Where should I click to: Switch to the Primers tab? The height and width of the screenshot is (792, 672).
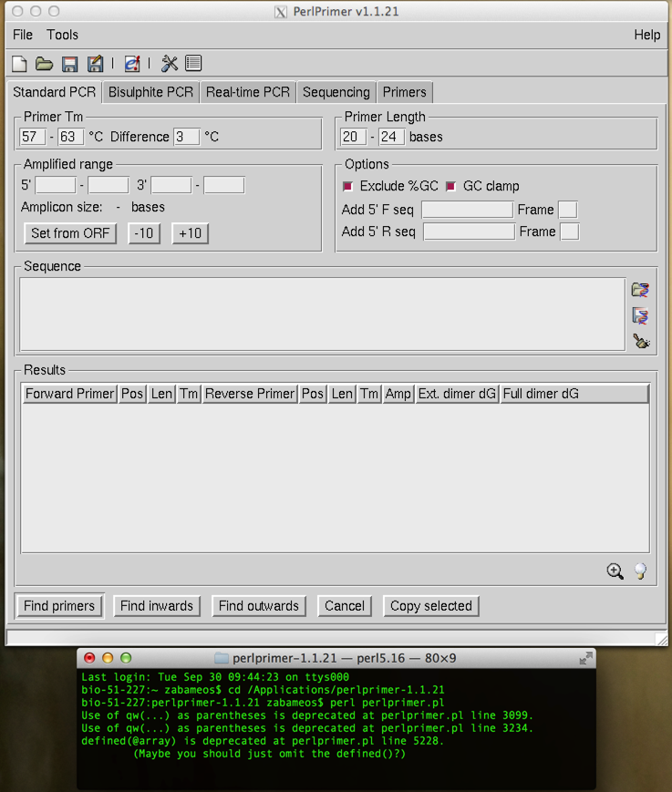[x=404, y=92]
